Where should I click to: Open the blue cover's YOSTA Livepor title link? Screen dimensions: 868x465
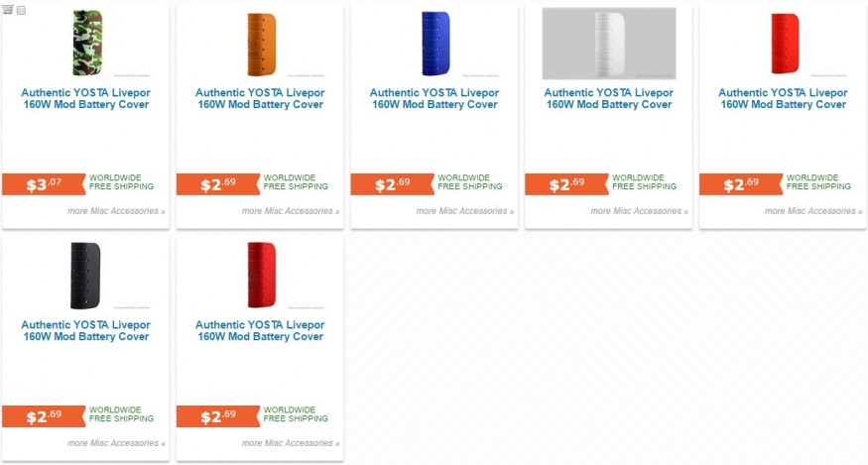(x=434, y=98)
